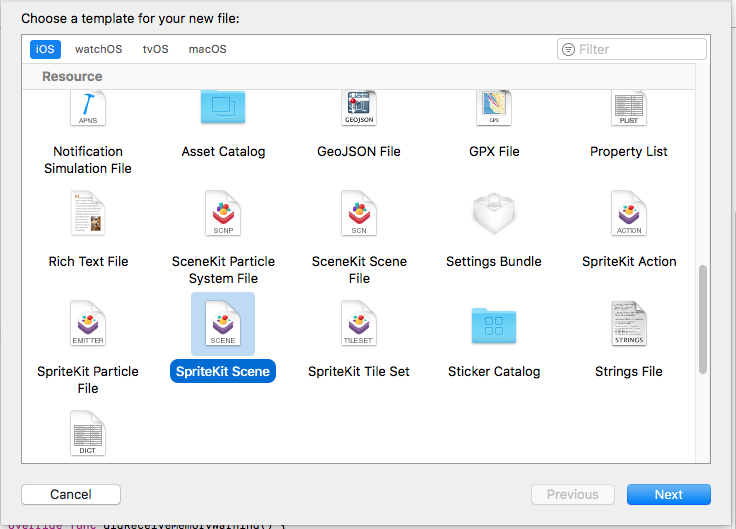Viewport: 736px width, 529px height.
Task: Click the 'Strings File' label
Action: pos(629,371)
